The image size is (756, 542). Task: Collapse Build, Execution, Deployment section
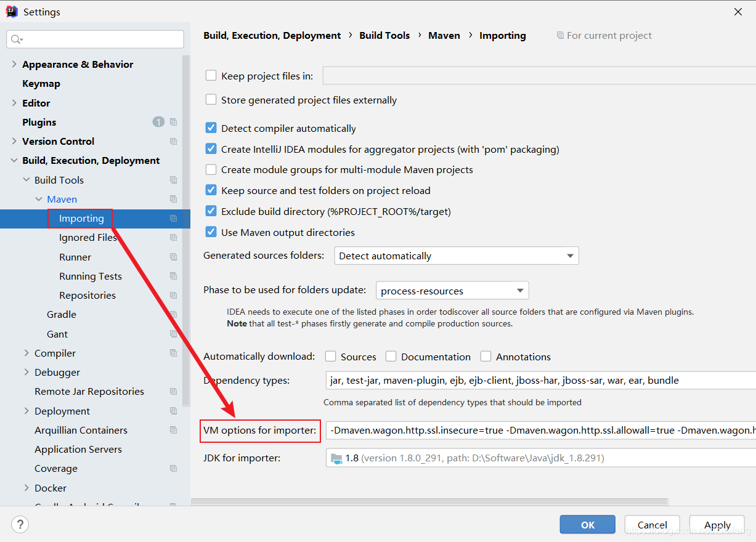coord(14,161)
